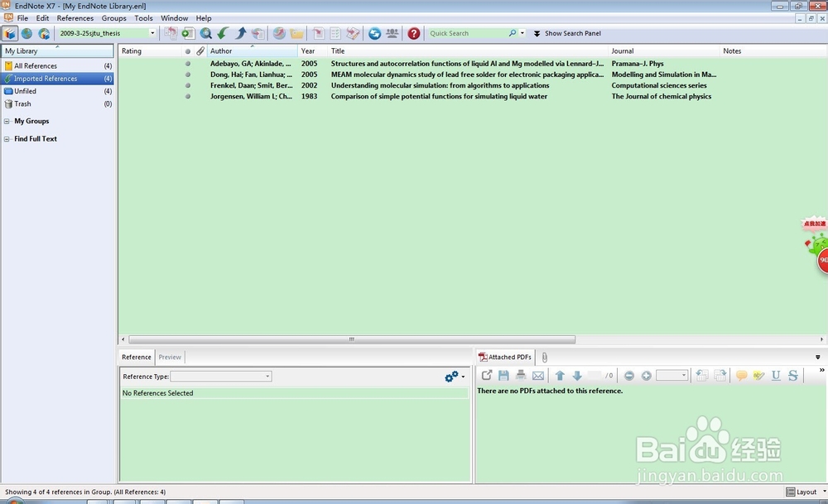Click the Quick Search magnifier icon
This screenshot has height=504, width=828.
(x=513, y=33)
